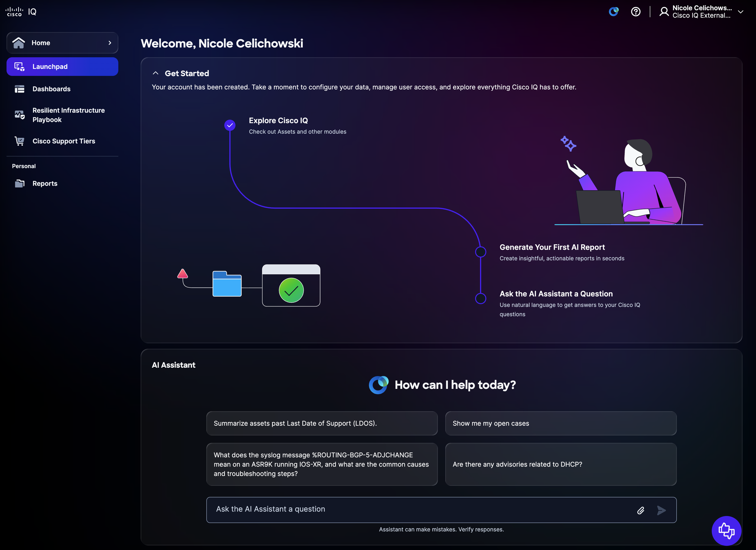Click the user profile avatar icon
Viewport: 756px width, 550px height.
click(x=664, y=12)
